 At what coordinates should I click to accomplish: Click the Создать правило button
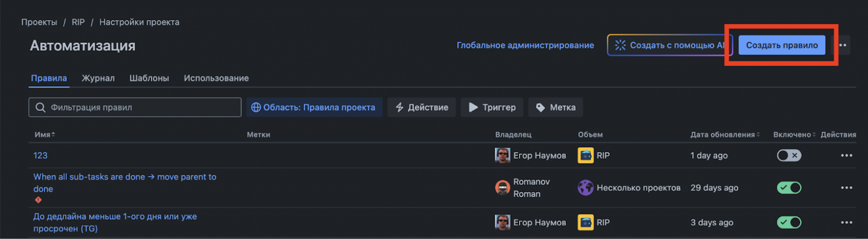(x=781, y=45)
